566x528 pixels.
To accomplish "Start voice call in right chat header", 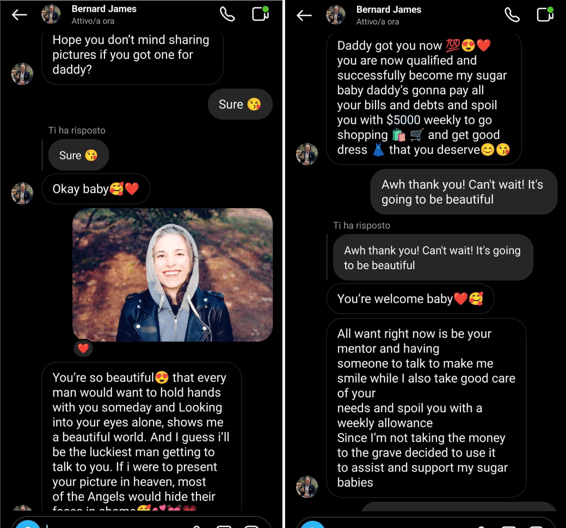I will 512,15.
